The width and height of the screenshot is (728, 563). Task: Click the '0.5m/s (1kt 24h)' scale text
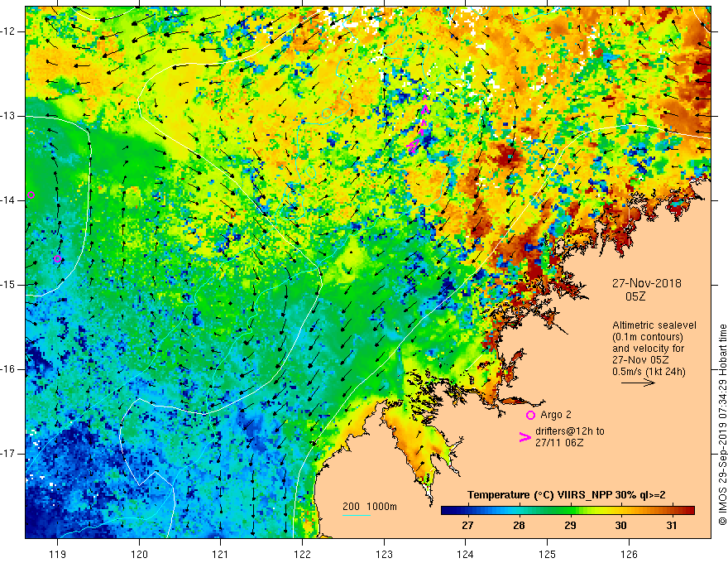649,372
